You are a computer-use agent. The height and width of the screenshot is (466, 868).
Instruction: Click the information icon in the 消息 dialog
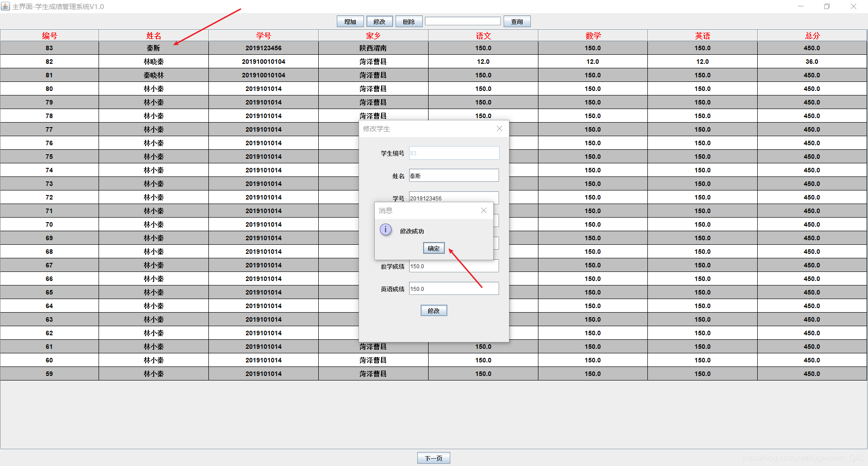point(386,229)
